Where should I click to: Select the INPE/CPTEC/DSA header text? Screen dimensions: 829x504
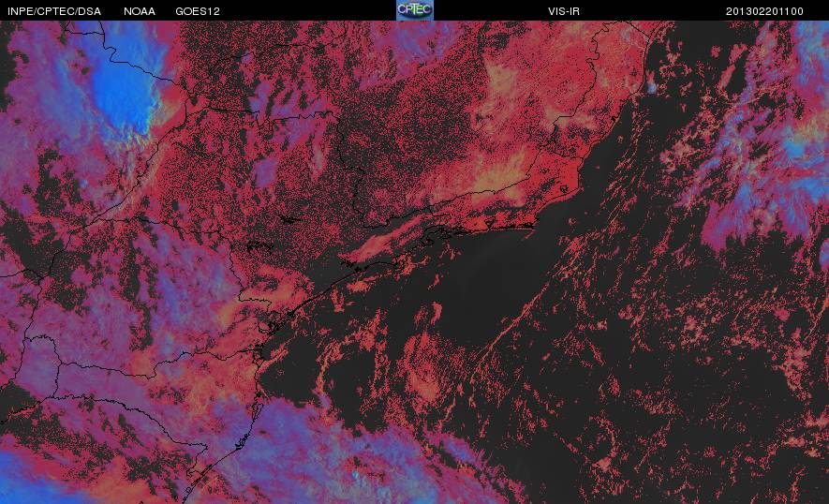54,11
